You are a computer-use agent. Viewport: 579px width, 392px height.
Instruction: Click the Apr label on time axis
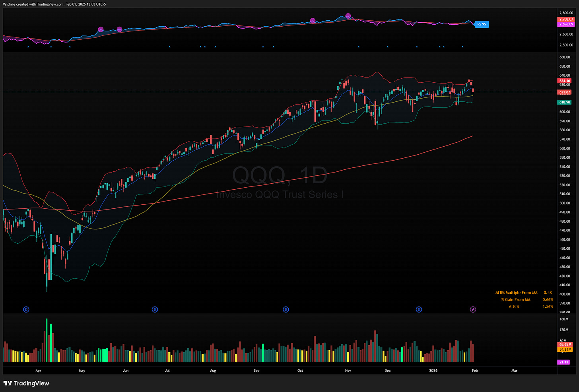pyautogui.click(x=38, y=371)
